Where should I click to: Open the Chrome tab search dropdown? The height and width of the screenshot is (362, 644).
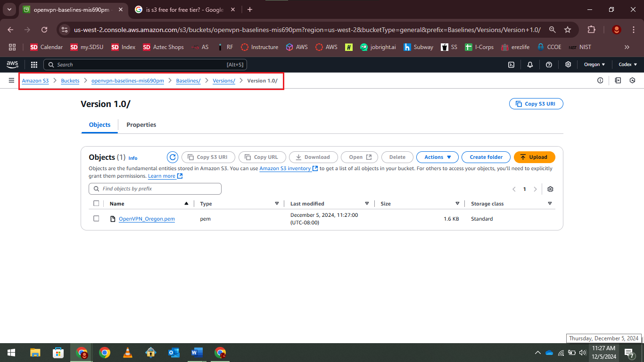click(9, 9)
